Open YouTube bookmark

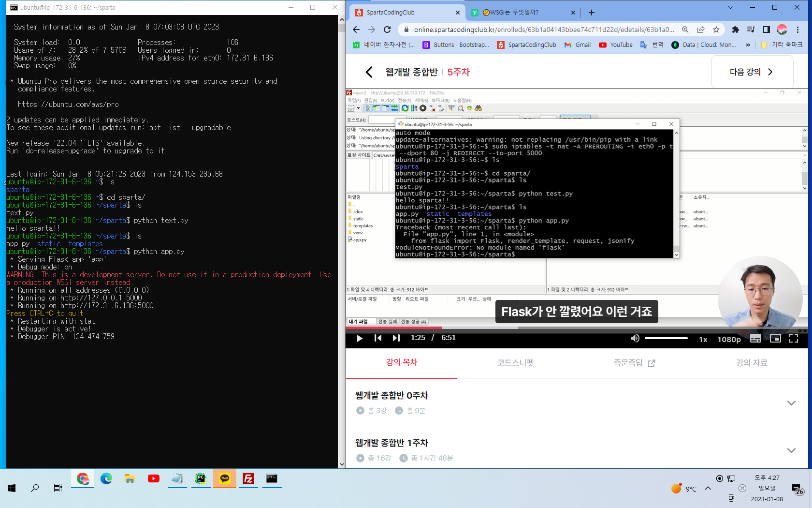(x=615, y=45)
